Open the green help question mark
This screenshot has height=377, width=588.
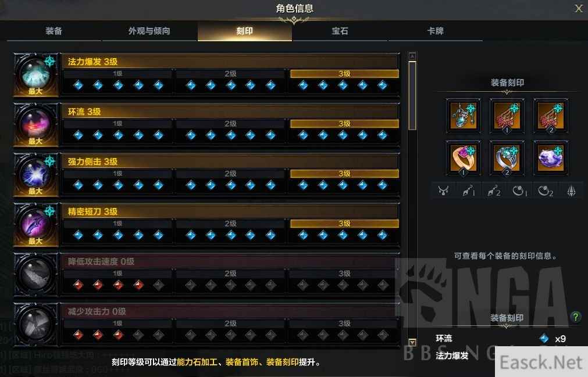tap(576, 317)
